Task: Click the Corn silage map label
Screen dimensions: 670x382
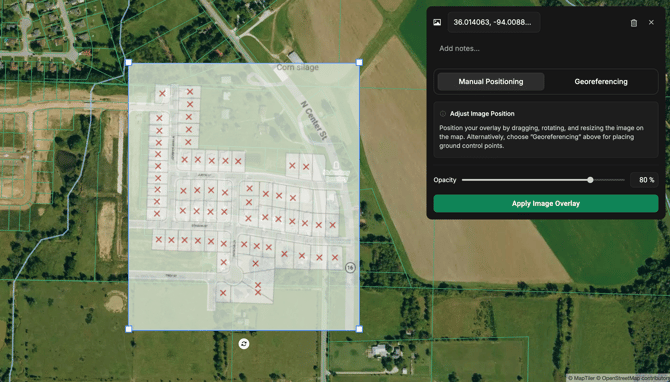Action: coord(297,68)
